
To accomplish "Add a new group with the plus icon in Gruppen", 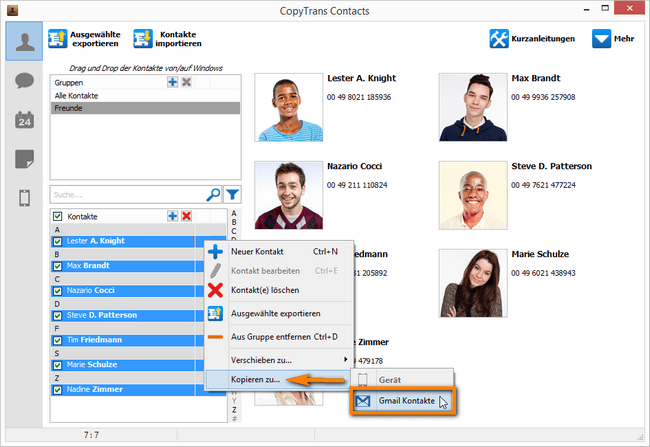I will click(x=172, y=82).
